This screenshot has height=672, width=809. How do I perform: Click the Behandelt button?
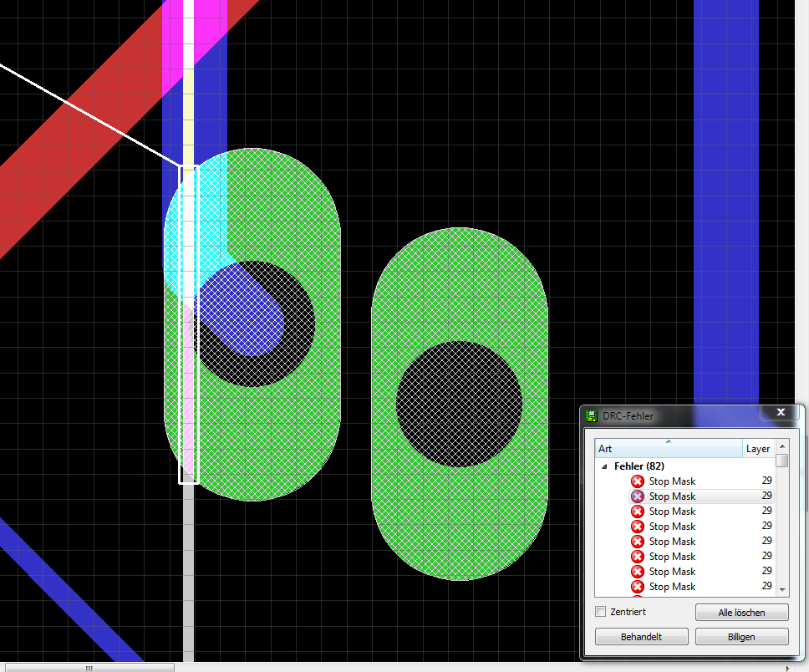pos(641,637)
